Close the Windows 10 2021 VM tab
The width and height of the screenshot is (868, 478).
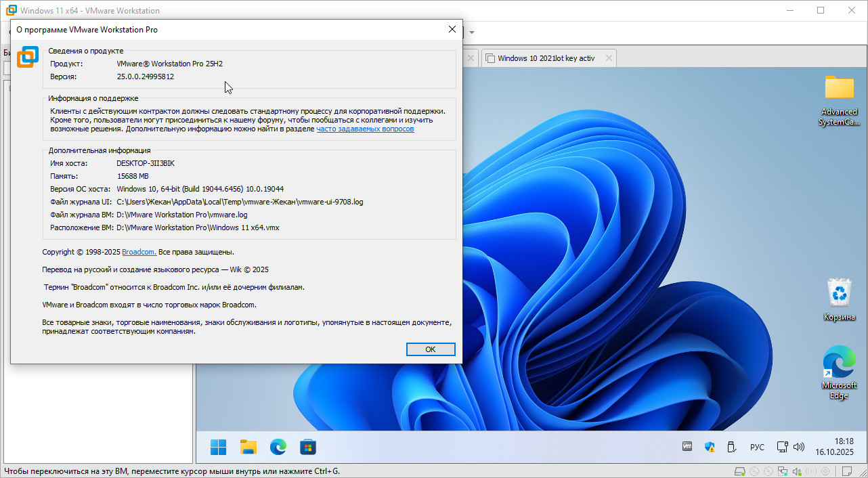pos(608,58)
